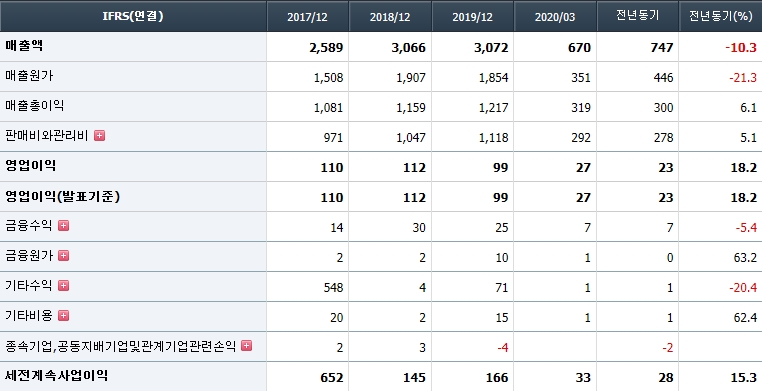Select the 판매비와관리비 row label

[47, 136]
